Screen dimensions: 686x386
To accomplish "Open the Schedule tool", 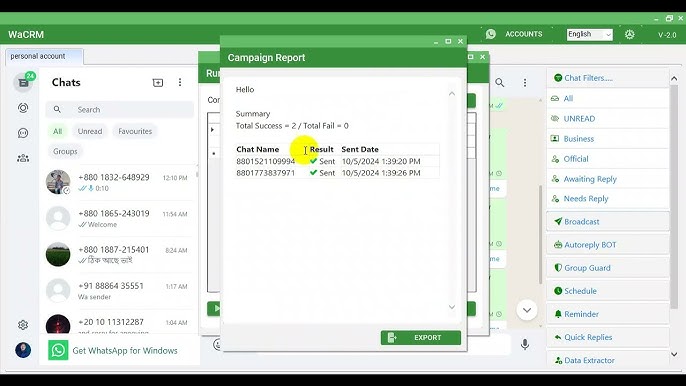I will point(608,291).
